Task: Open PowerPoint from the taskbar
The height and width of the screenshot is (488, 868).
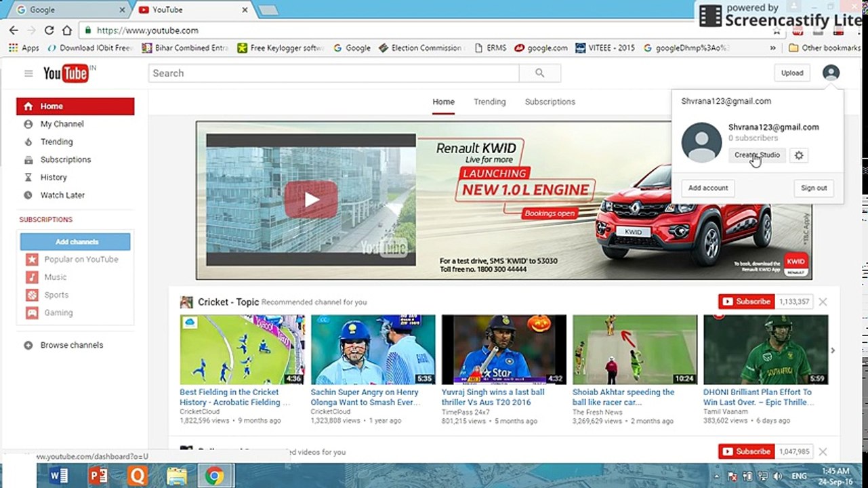Action: 98,476
